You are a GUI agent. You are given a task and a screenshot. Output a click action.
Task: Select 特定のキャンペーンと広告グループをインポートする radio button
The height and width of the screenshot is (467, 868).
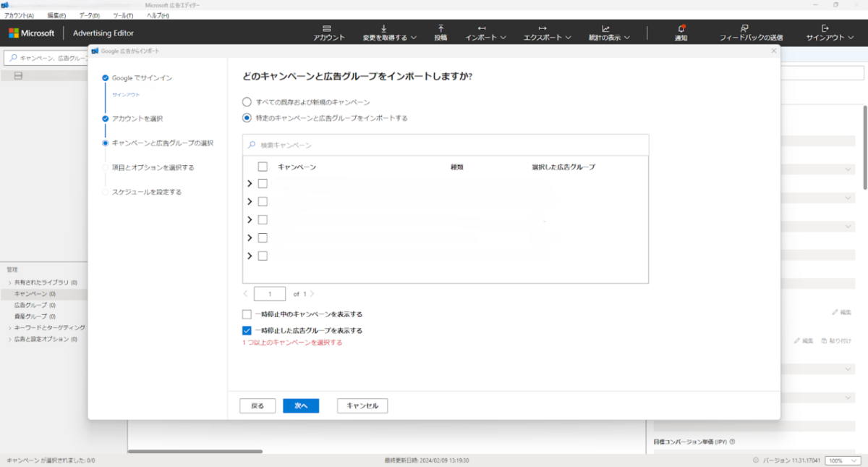[x=247, y=118]
